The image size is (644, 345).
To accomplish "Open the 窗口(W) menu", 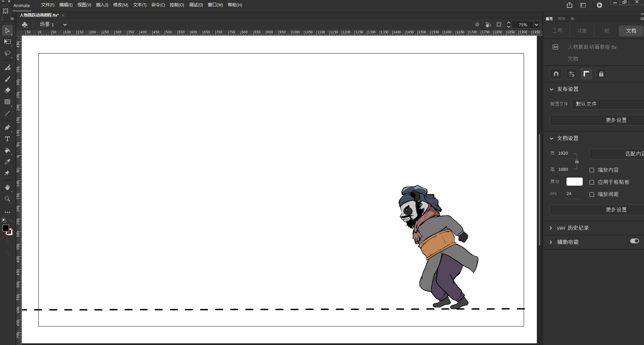I will click(215, 5).
